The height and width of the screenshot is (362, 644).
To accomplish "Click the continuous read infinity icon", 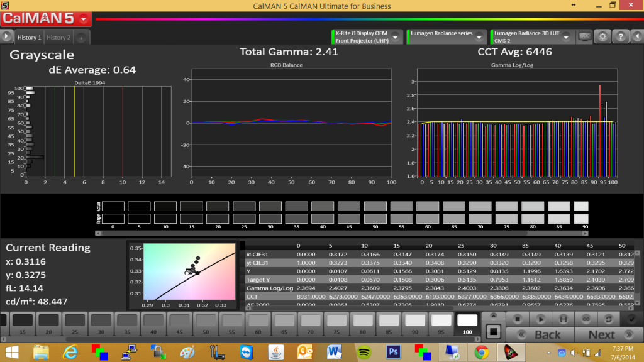I will coord(586,319).
